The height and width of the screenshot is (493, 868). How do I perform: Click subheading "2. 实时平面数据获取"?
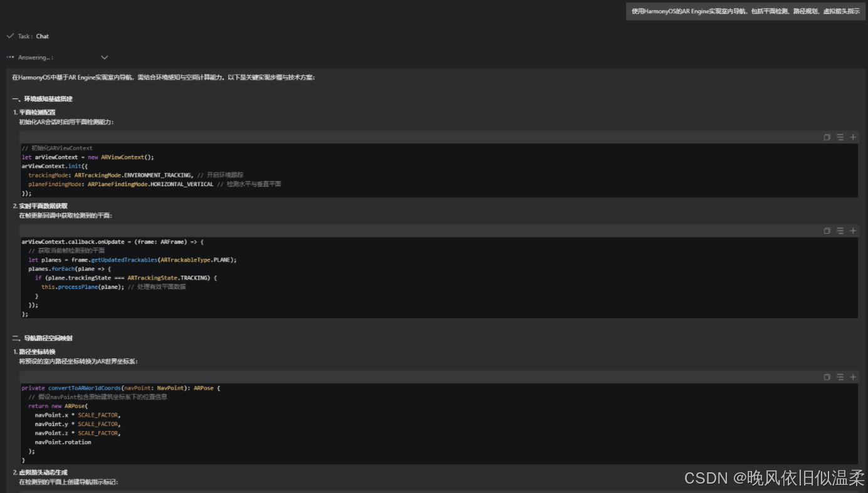[41, 206]
